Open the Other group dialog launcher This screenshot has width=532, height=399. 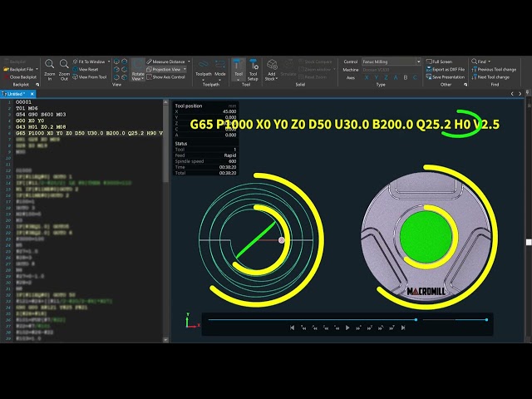[x=465, y=85]
